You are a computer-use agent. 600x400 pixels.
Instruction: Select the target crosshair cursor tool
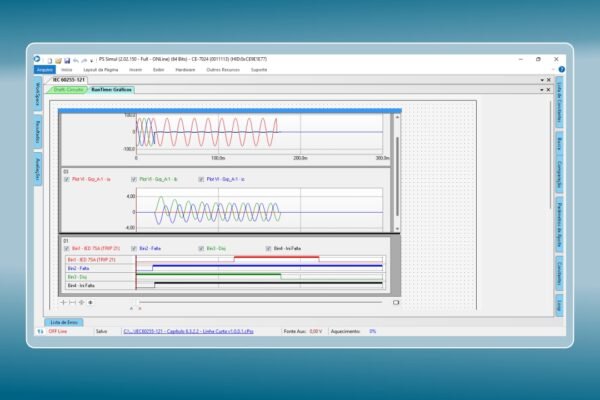click(x=81, y=302)
